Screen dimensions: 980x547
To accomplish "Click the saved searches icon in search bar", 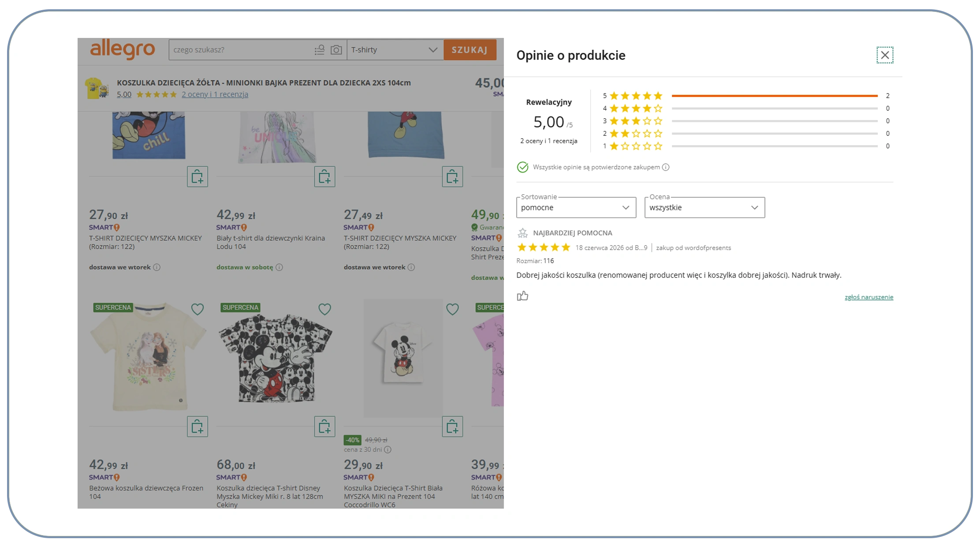I will click(320, 50).
